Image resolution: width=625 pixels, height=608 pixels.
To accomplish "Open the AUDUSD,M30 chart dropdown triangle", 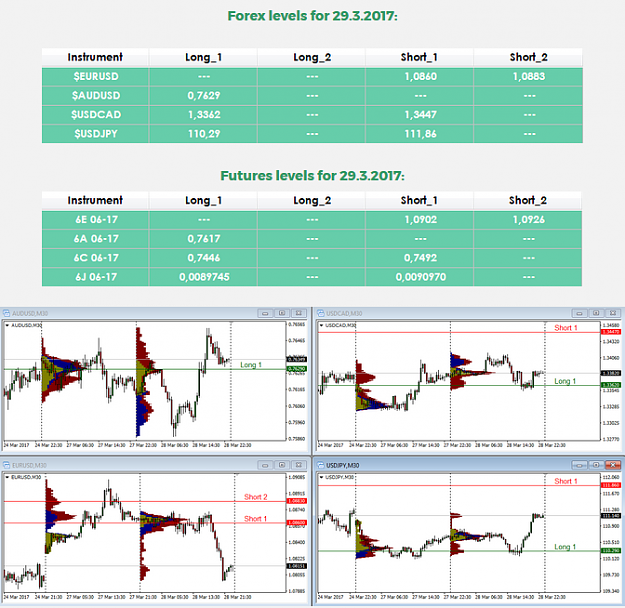I will 7,325.
